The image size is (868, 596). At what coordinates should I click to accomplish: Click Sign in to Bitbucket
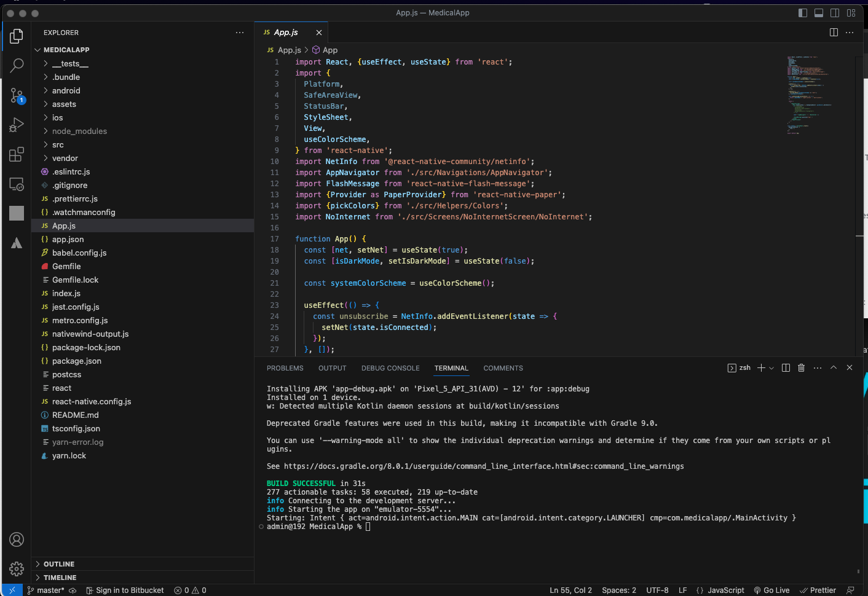(125, 590)
